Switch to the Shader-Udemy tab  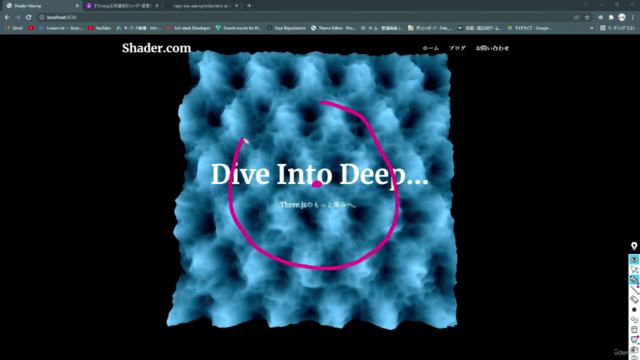click(x=41, y=6)
